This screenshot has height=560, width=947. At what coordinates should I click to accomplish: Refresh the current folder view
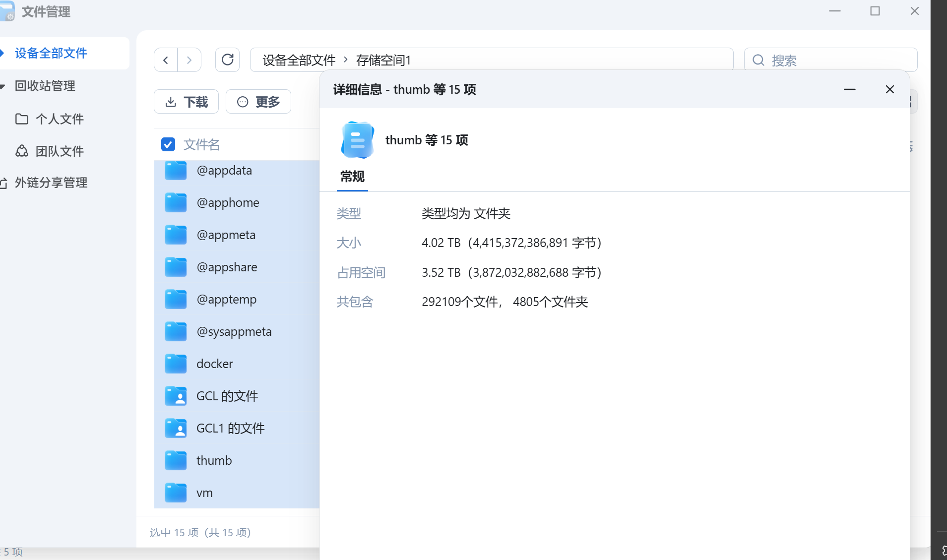tap(227, 60)
